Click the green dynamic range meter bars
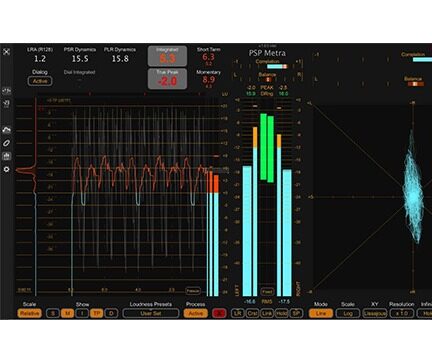The width and height of the screenshot is (432, 363). coord(267,148)
